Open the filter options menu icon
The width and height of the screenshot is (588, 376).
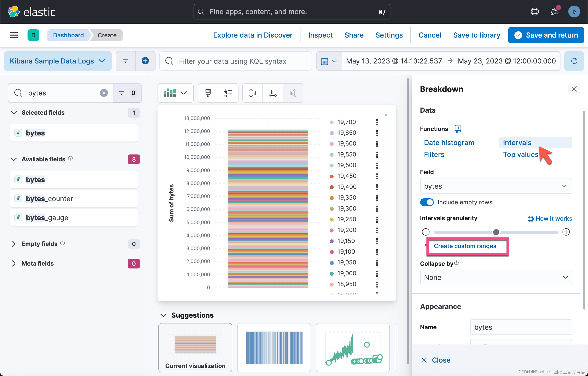click(x=125, y=61)
